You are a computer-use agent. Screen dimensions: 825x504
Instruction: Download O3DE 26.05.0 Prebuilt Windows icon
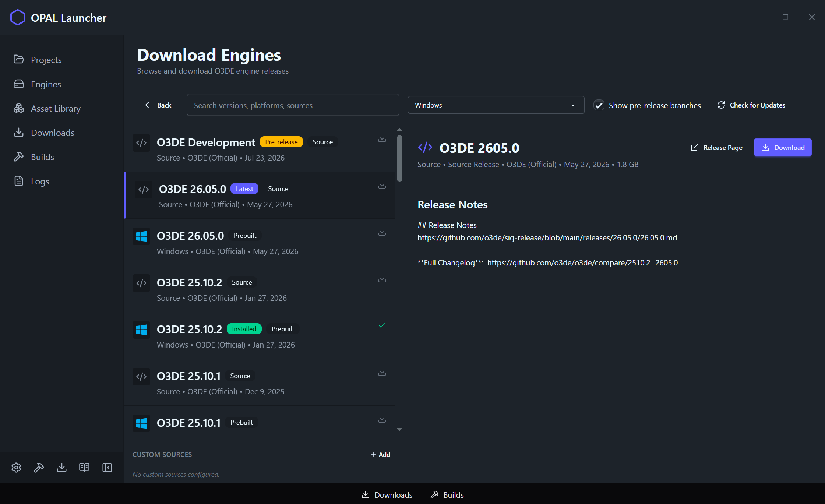click(382, 232)
